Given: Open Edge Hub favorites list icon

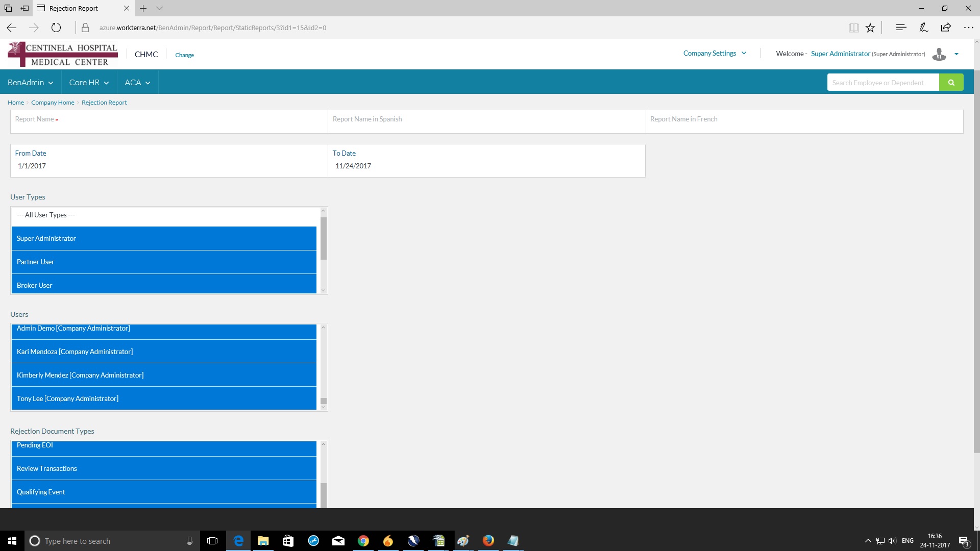Looking at the screenshot, I should (901, 28).
